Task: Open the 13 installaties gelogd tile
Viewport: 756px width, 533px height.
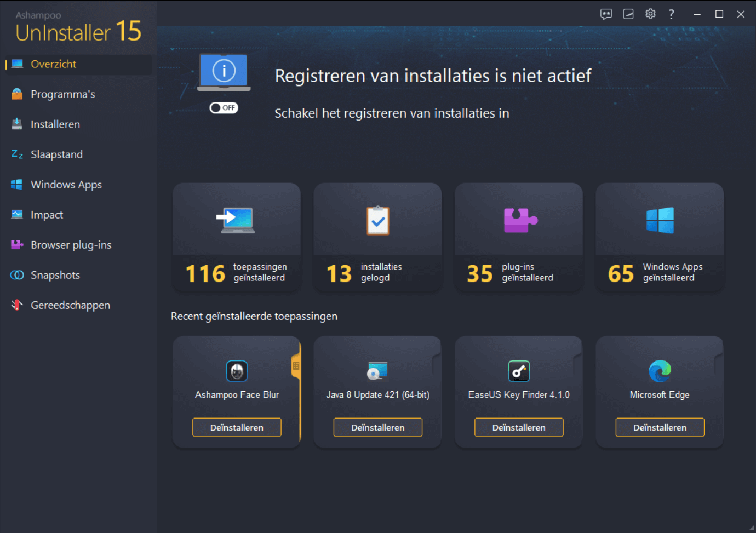Action: [x=377, y=237]
